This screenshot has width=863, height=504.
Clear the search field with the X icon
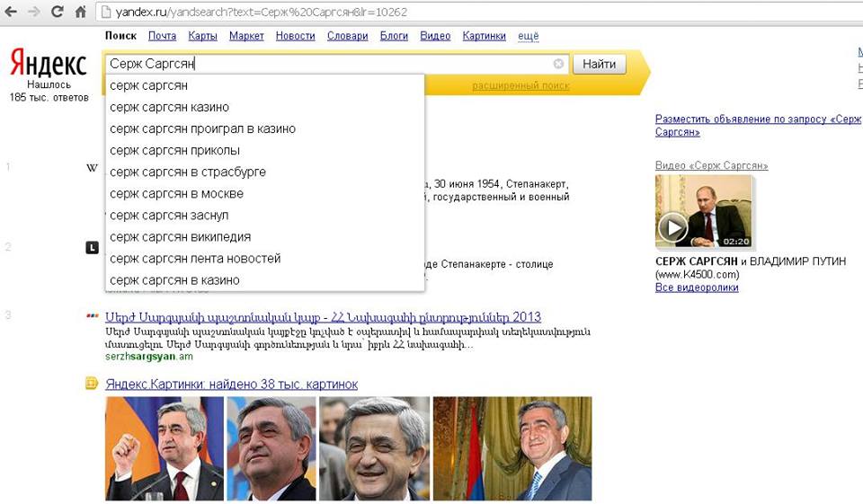(x=558, y=64)
